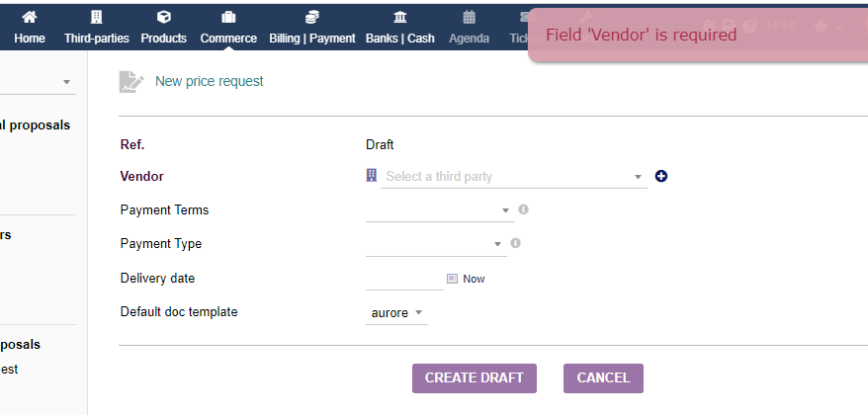Open Billing | Payment coins icon
Viewport: 868px width, 415px height.
click(312, 17)
